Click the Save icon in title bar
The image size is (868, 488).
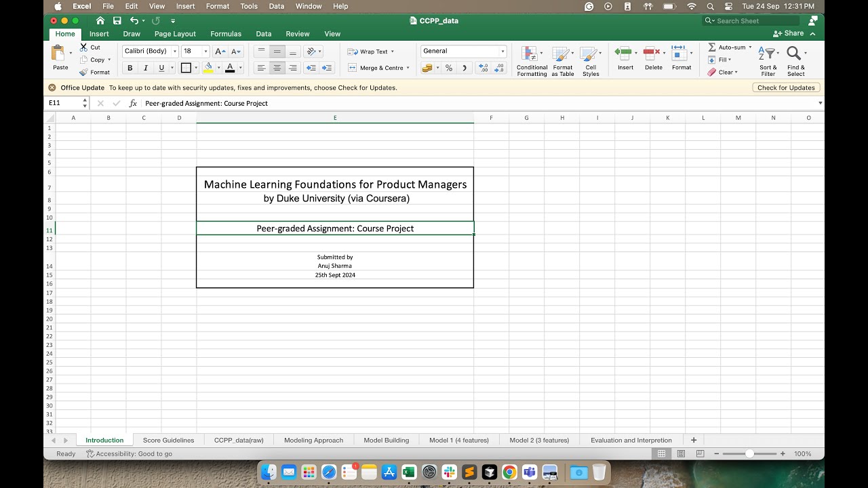pos(117,21)
